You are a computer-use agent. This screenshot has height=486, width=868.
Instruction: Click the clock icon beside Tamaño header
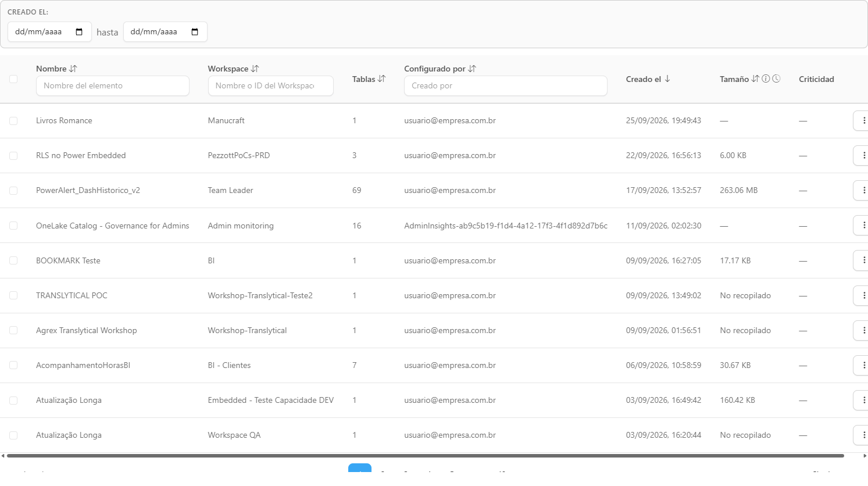coord(776,79)
